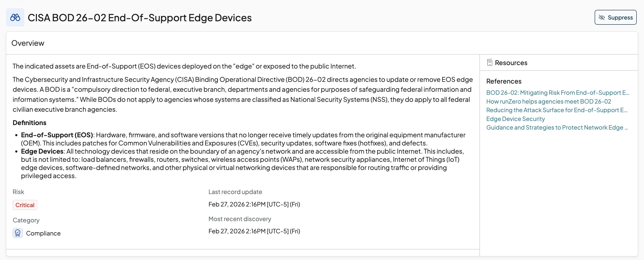Follow the Edge Device Security link
The width and height of the screenshot is (644, 260).
click(515, 119)
